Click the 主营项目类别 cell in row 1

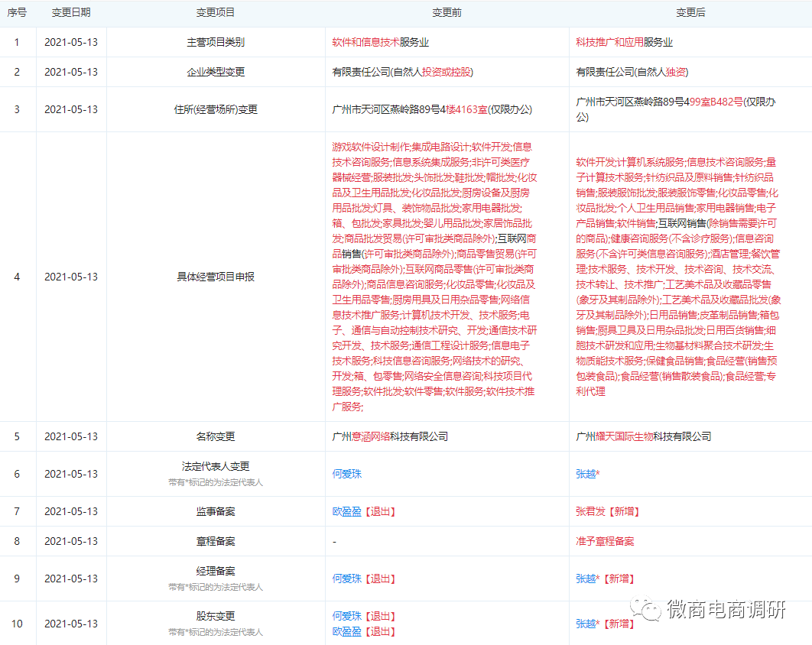[x=217, y=43]
